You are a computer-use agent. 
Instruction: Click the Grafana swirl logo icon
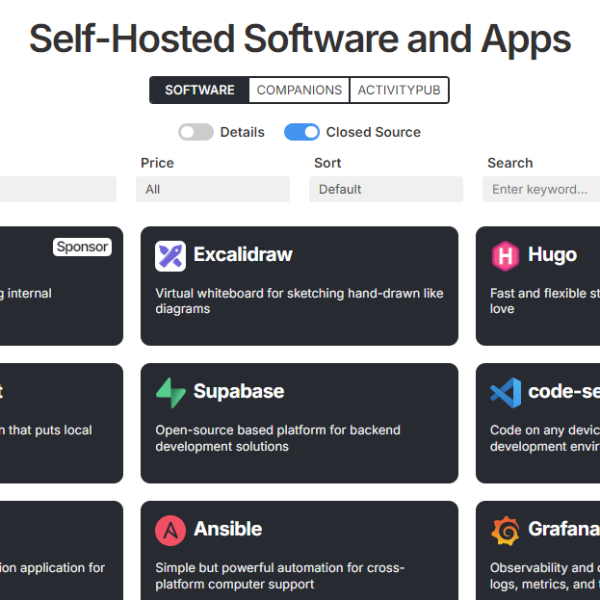coord(505,530)
